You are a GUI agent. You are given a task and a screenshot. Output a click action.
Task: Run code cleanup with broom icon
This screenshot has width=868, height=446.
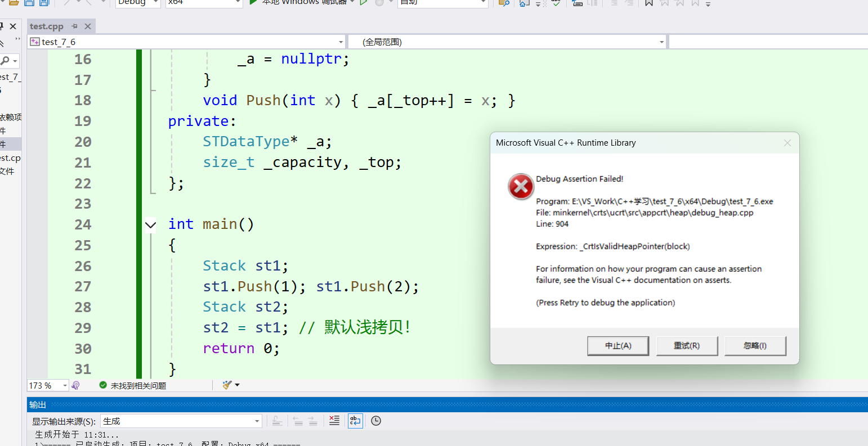coord(227,385)
